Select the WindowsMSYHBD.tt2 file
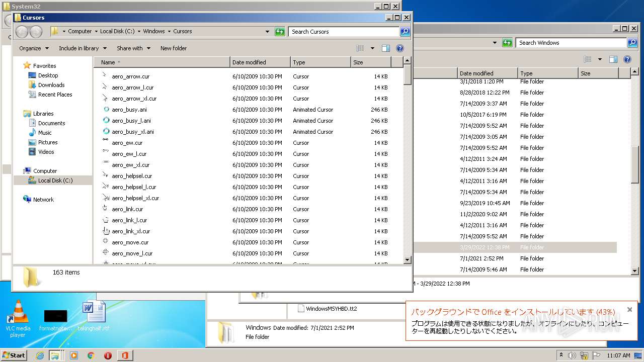Screen dimensions: 644x362 [328, 309]
